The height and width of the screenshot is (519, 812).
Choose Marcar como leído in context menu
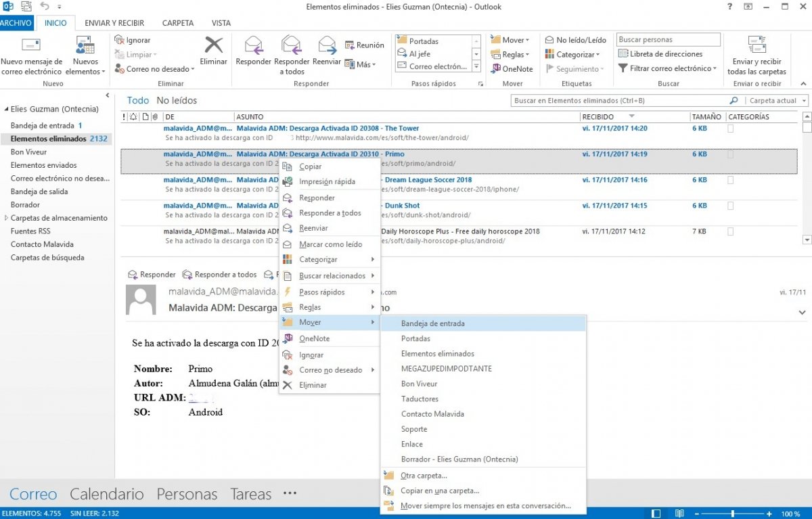point(330,244)
